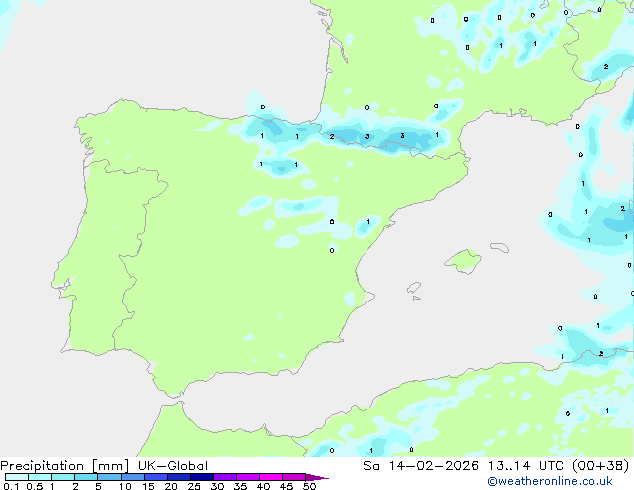This screenshot has width=634, height=490.
Task: Click the 10–15 mm legend color swatch
Action: click(133, 477)
